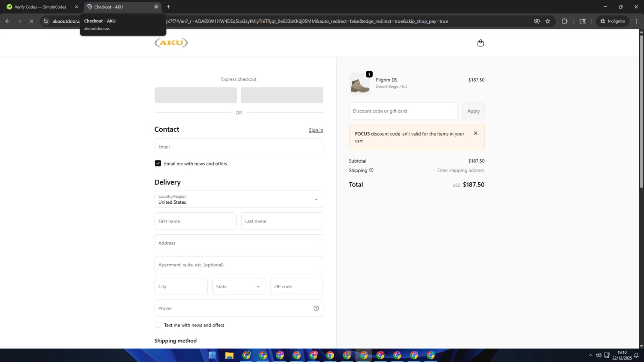Image resolution: width=644 pixels, height=362 pixels.
Task: Go back to the previous page
Action: click(7, 21)
